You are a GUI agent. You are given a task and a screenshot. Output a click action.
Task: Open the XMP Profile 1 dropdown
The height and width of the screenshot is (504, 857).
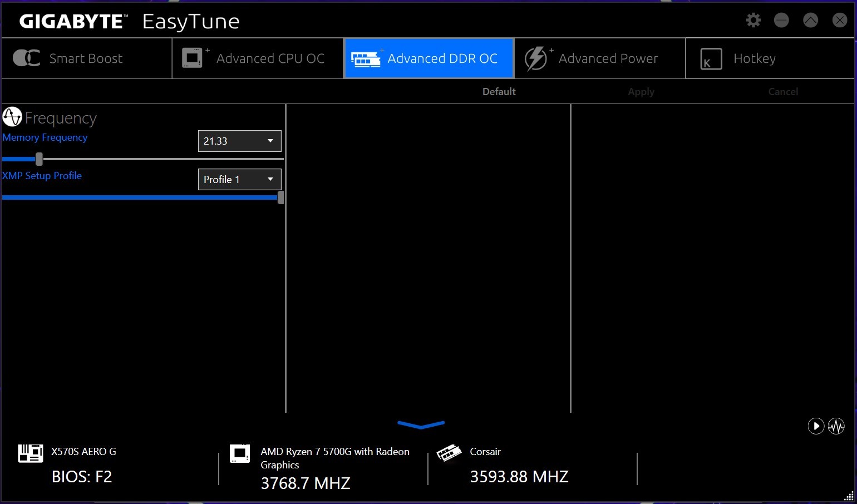(x=240, y=180)
